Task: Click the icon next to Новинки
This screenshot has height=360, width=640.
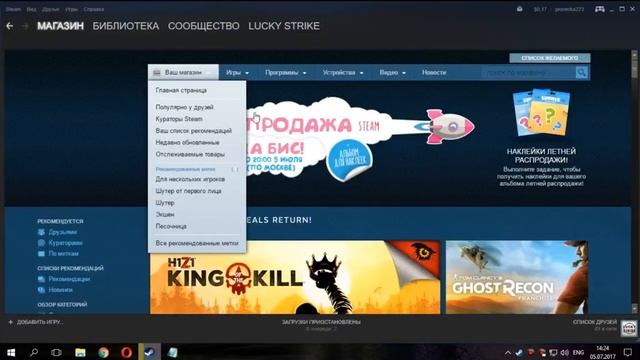Action: 41,290
